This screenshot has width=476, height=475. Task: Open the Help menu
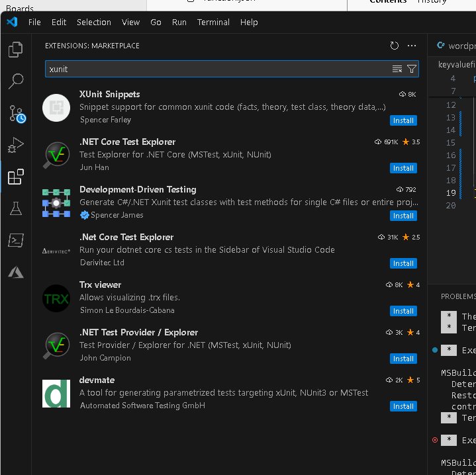[249, 22]
